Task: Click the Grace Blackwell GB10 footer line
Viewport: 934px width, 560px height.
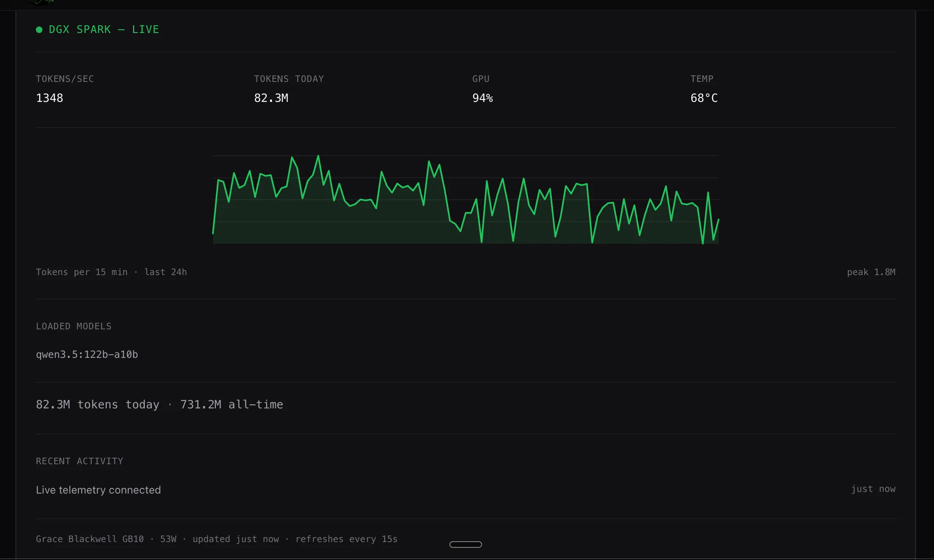Action: tap(217, 539)
